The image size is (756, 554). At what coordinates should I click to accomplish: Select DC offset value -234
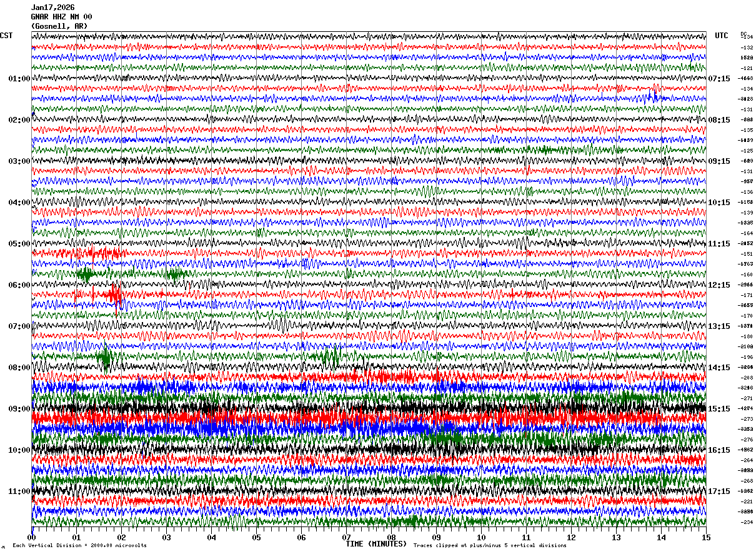[747, 522]
